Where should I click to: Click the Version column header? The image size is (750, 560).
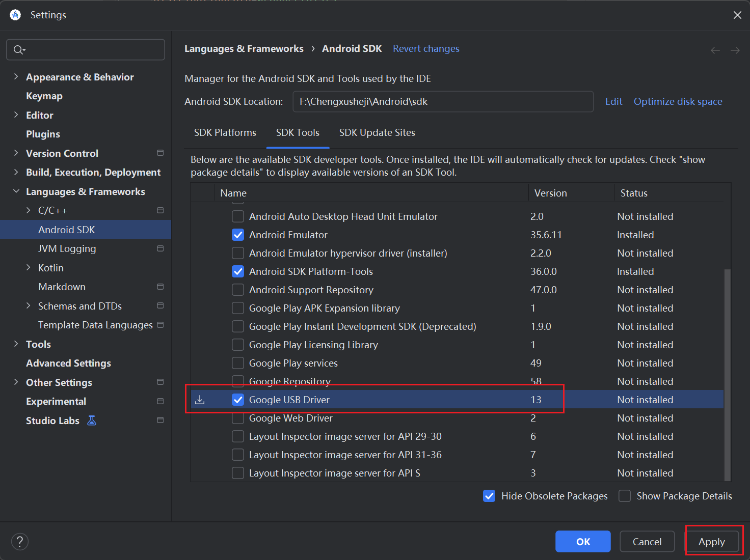572,193
